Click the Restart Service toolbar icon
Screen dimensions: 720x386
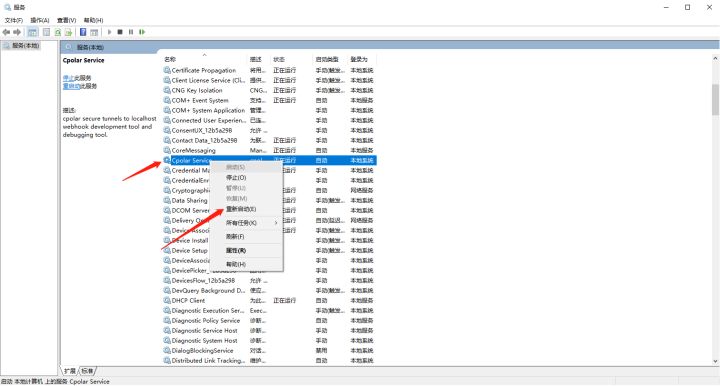tap(142, 32)
